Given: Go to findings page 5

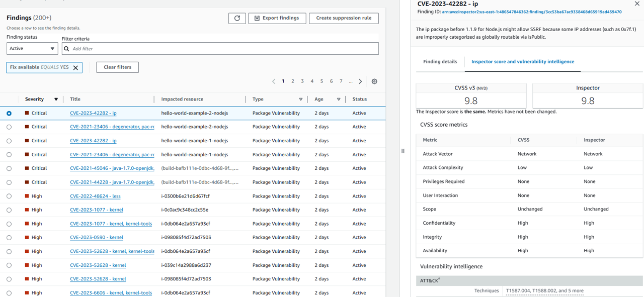Looking at the screenshot, I should tap(321, 81).
